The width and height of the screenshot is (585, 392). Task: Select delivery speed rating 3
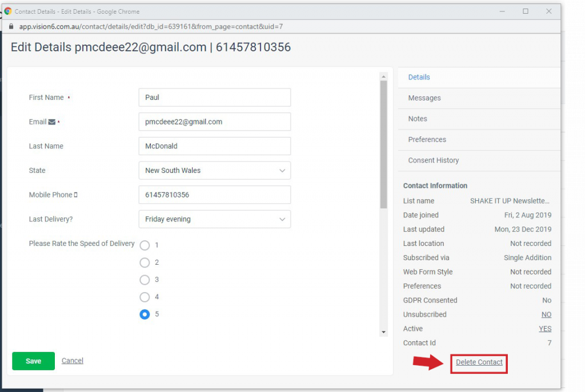(145, 280)
